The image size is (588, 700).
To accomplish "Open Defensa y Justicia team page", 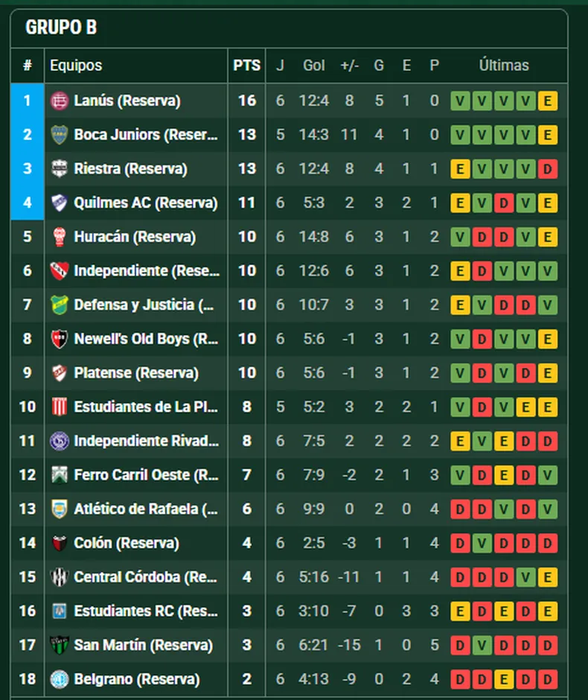I will [x=144, y=305].
